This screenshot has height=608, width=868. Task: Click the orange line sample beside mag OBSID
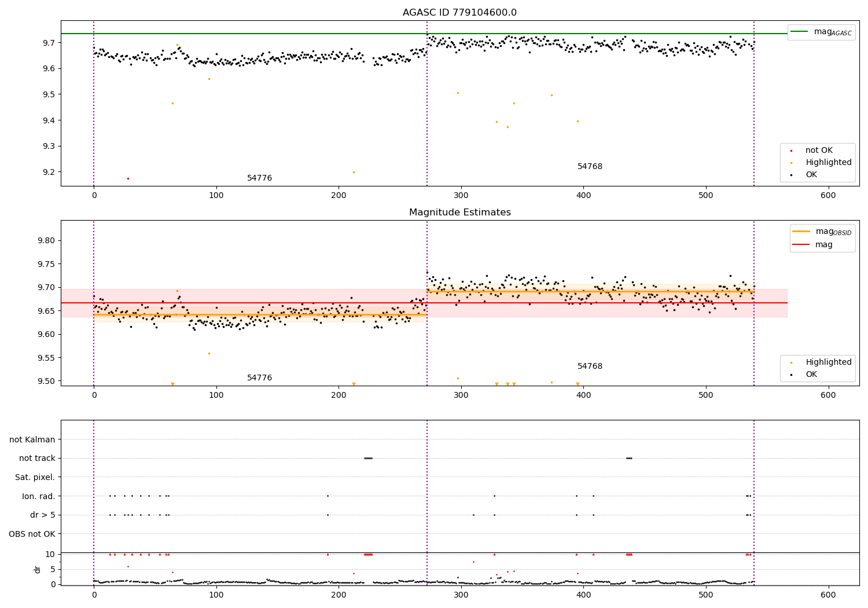click(x=801, y=231)
